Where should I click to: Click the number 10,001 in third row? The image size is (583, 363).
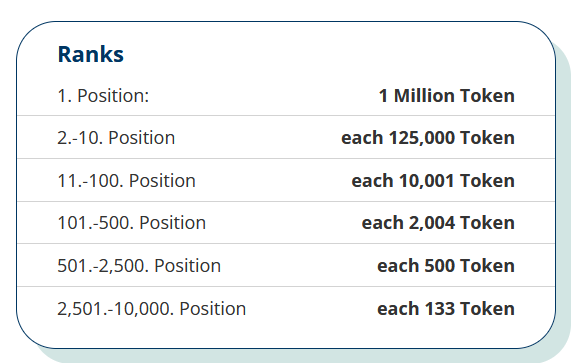pos(426,182)
